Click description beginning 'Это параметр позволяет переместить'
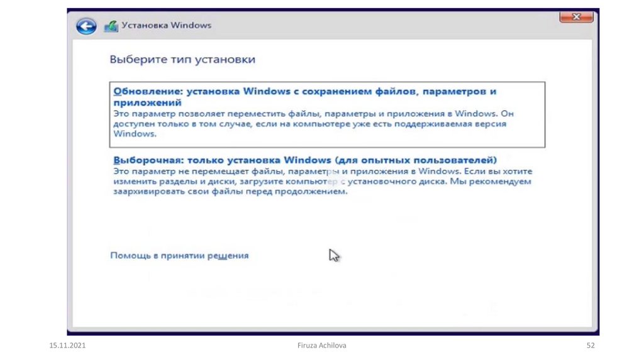 coord(313,124)
